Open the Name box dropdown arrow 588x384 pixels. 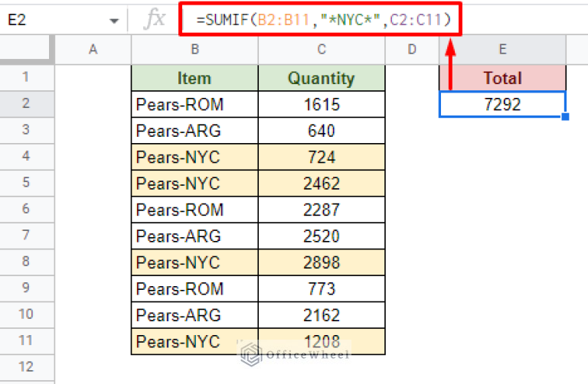114,21
